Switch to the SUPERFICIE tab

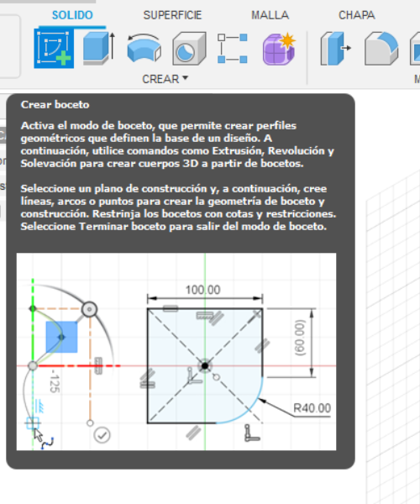(x=172, y=15)
